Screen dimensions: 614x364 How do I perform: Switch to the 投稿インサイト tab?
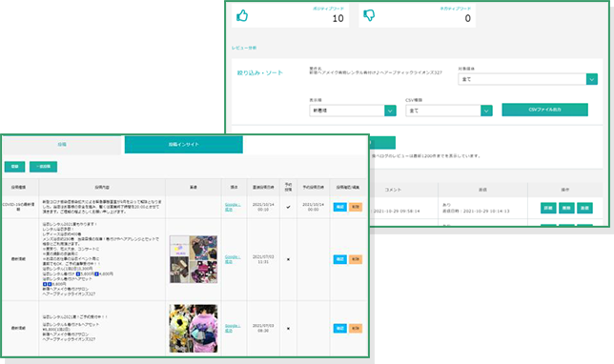coord(184,145)
